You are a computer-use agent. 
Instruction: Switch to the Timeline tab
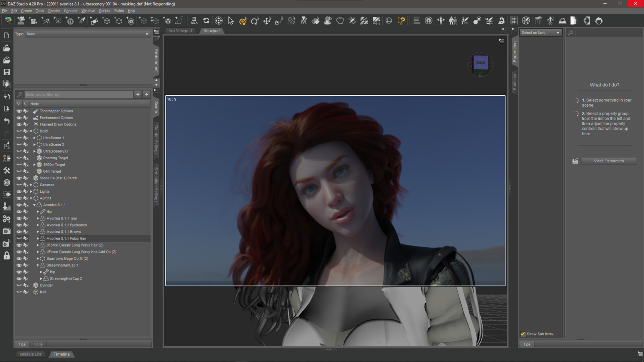(62, 354)
